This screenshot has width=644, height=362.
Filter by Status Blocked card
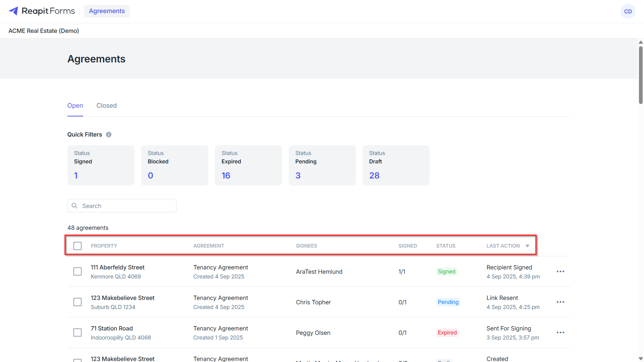(x=175, y=165)
